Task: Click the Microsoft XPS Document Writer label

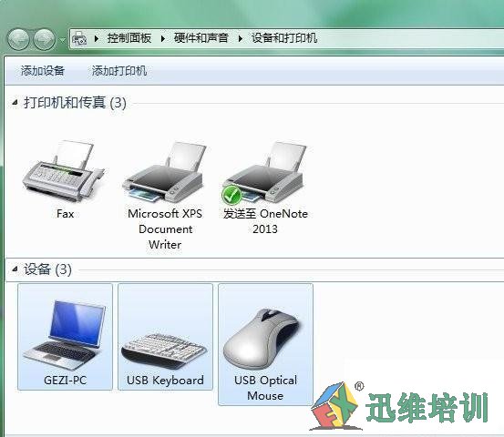Action: point(165,229)
